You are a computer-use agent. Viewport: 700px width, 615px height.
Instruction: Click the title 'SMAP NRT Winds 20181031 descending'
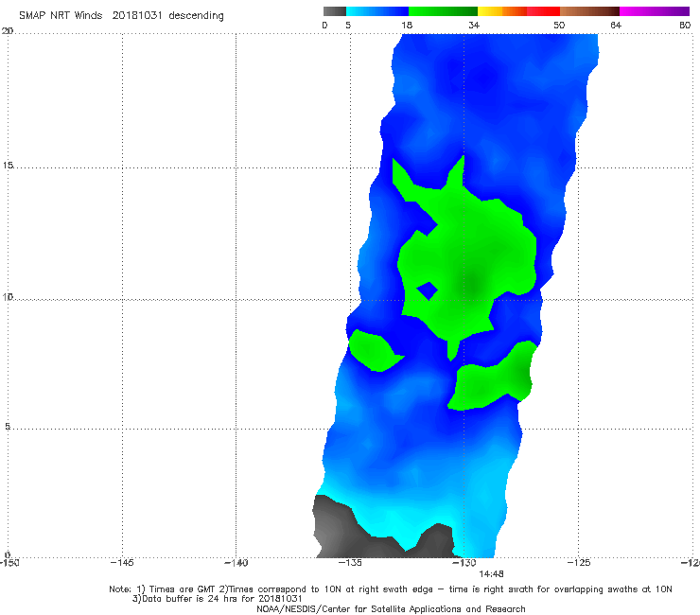pyautogui.click(x=121, y=16)
